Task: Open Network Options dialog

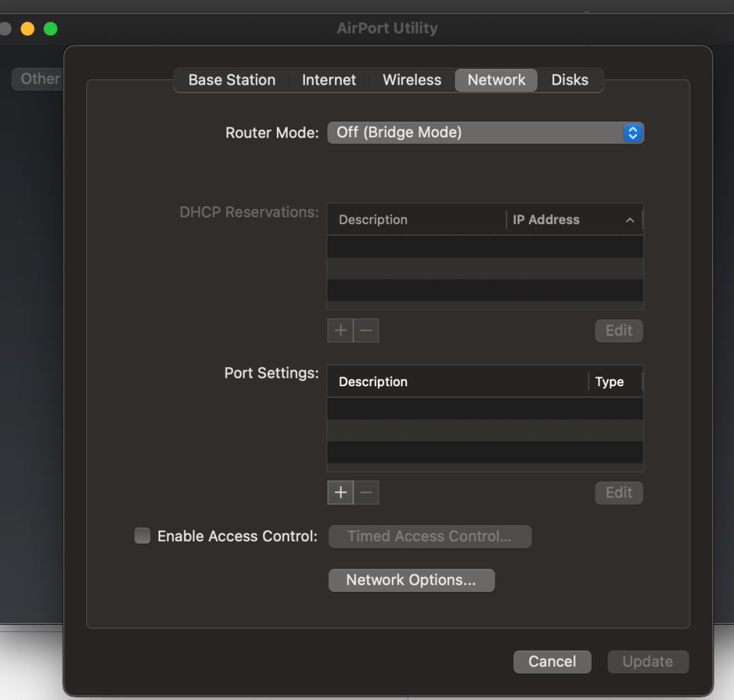Action: (x=411, y=580)
